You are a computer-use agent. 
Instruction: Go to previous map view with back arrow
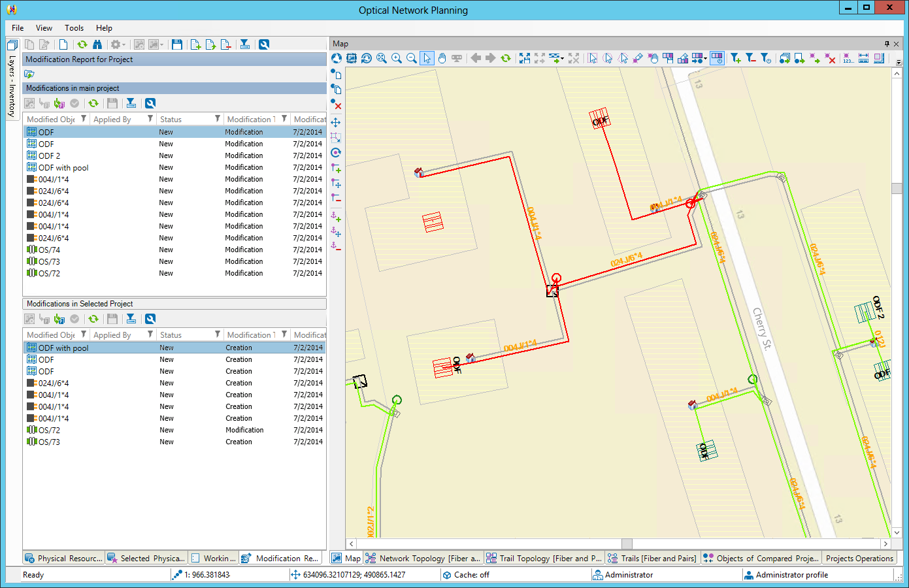(476, 58)
